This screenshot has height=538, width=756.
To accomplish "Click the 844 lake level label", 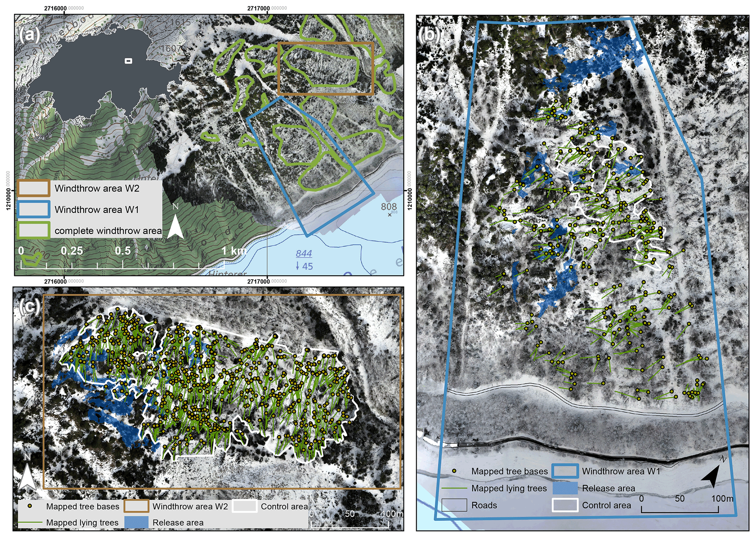I will click(304, 253).
